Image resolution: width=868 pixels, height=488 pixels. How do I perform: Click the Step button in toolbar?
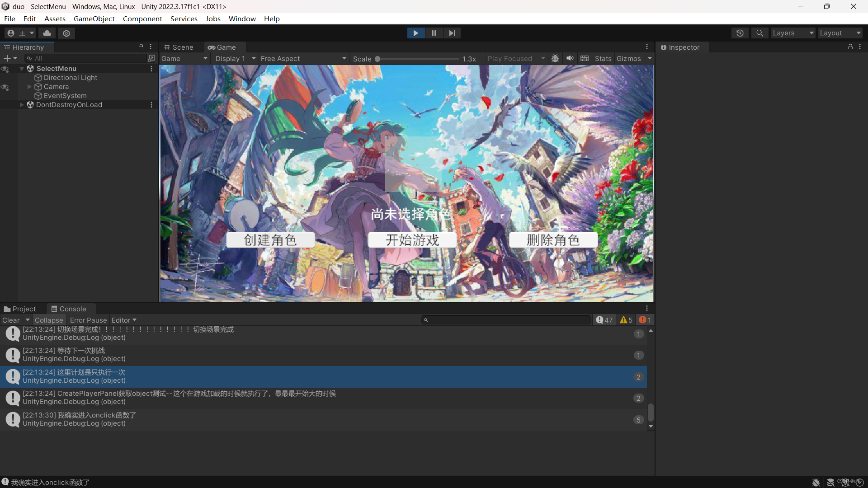pos(452,33)
